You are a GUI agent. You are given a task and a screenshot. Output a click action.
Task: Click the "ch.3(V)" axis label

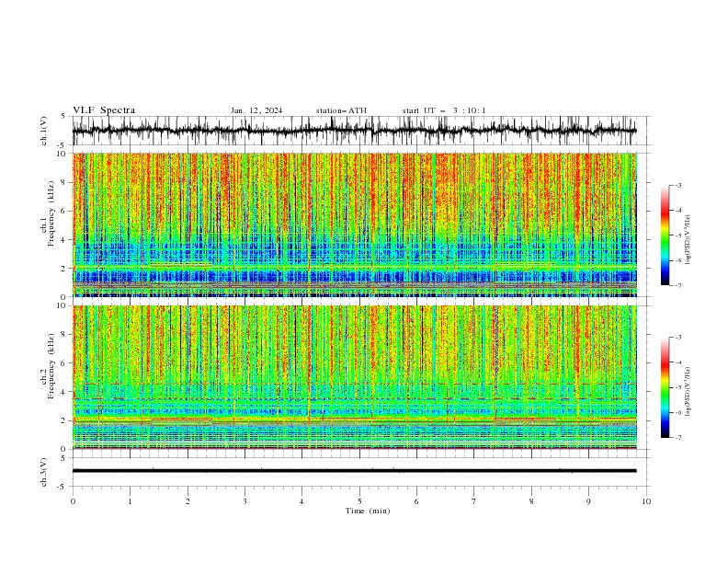(44, 472)
